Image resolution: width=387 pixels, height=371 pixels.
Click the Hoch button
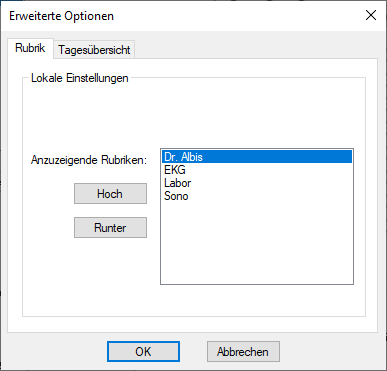coord(110,193)
